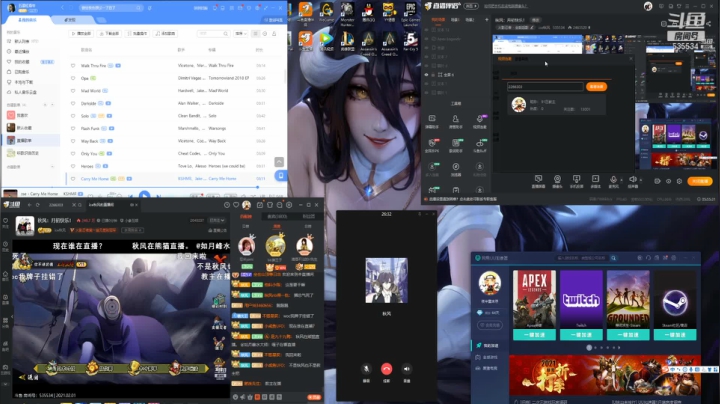Open streaming assistant settings gear icon
Screen dimensions: 720x404
(679, 181)
